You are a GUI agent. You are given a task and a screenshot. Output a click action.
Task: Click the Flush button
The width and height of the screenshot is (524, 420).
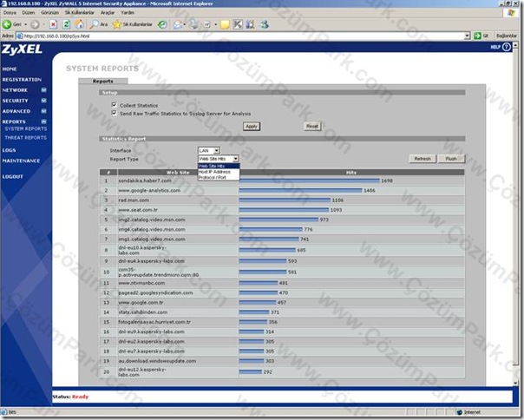tap(451, 159)
